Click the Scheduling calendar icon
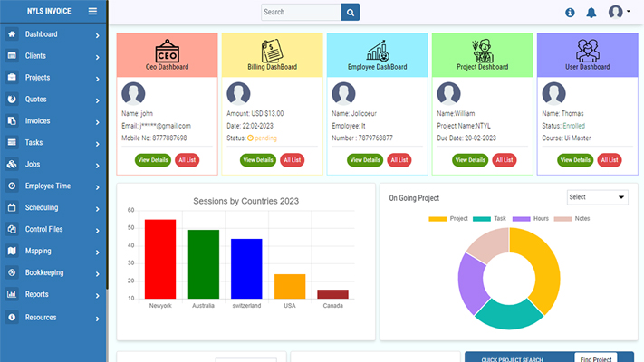 click(12, 207)
